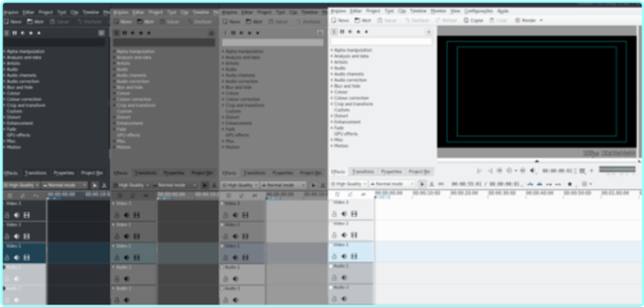Switch to the Properties tab in the darkest leftmost panel

click(x=63, y=173)
